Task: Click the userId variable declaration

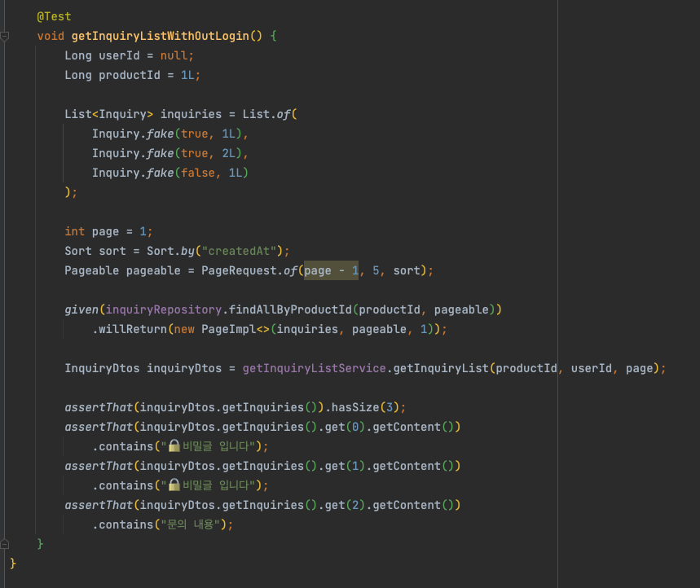Action: (119, 55)
